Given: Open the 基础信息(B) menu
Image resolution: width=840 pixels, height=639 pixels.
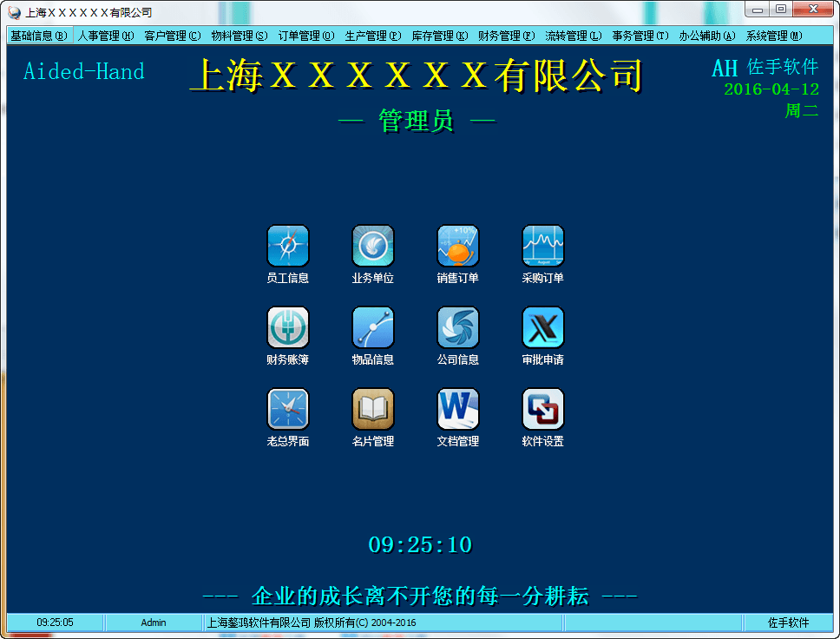Looking at the screenshot, I should [x=39, y=36].
